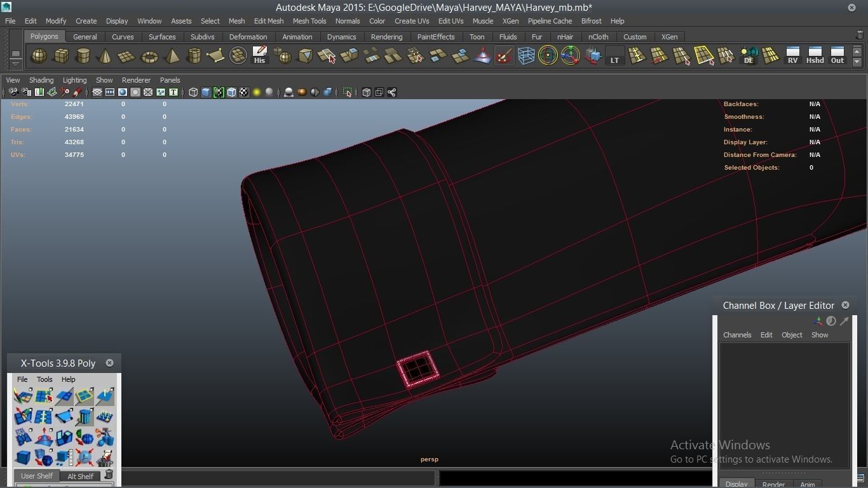Create a polygon plane from the shelf
The height and width of the screenshot is (488, 868).
127,56
